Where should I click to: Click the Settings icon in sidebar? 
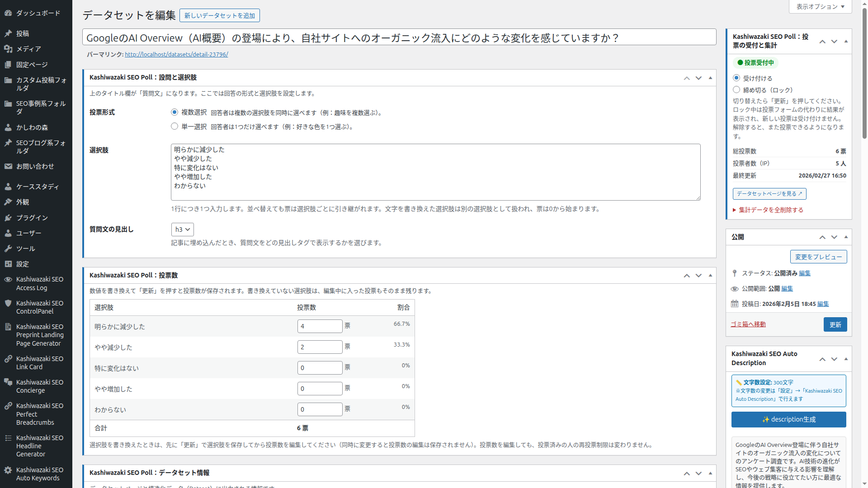point(8,264)
